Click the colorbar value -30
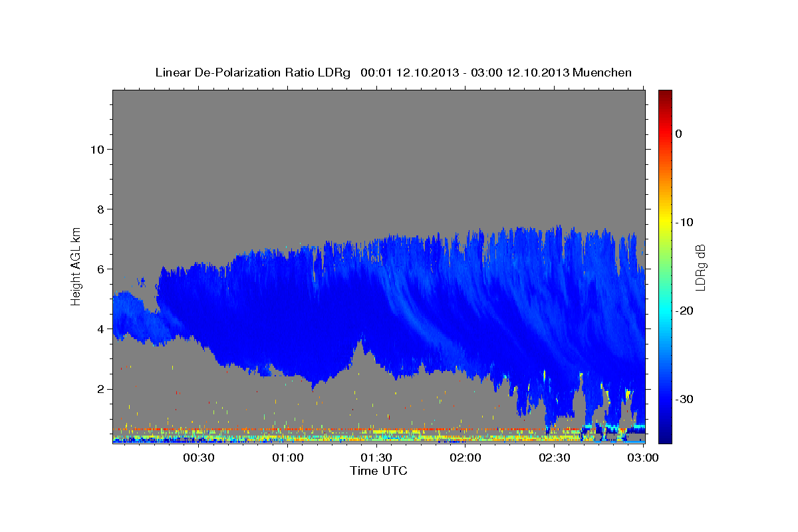This screenshot has height=532, width=798. (684, 399)
